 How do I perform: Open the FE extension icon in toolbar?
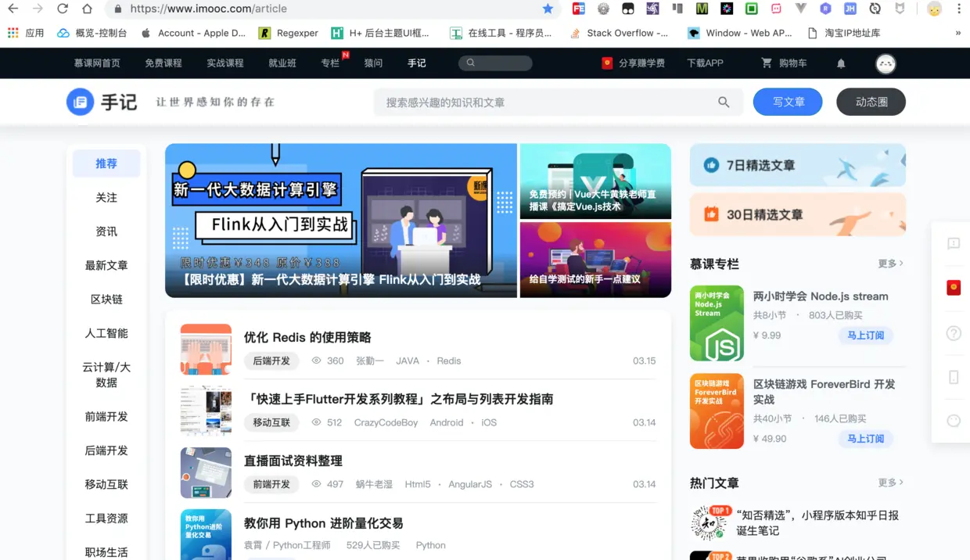(x=578, y=9)
